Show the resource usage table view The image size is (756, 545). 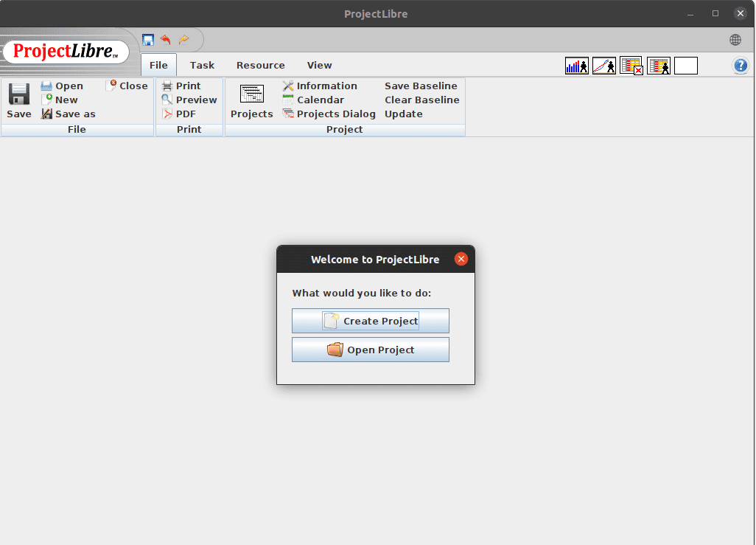point(659,66)
